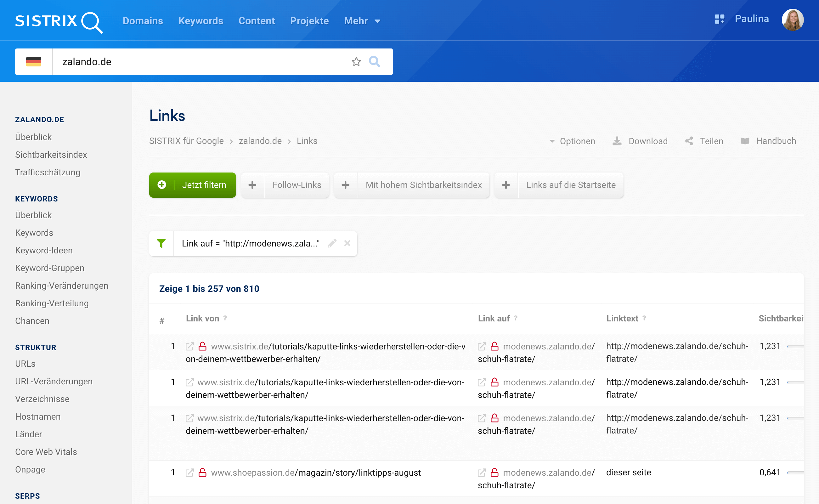This screenshot has width=819, height=504.
Task: Open Sichtbarkeitsindex in the sidebar
Action: coord(51,155)
